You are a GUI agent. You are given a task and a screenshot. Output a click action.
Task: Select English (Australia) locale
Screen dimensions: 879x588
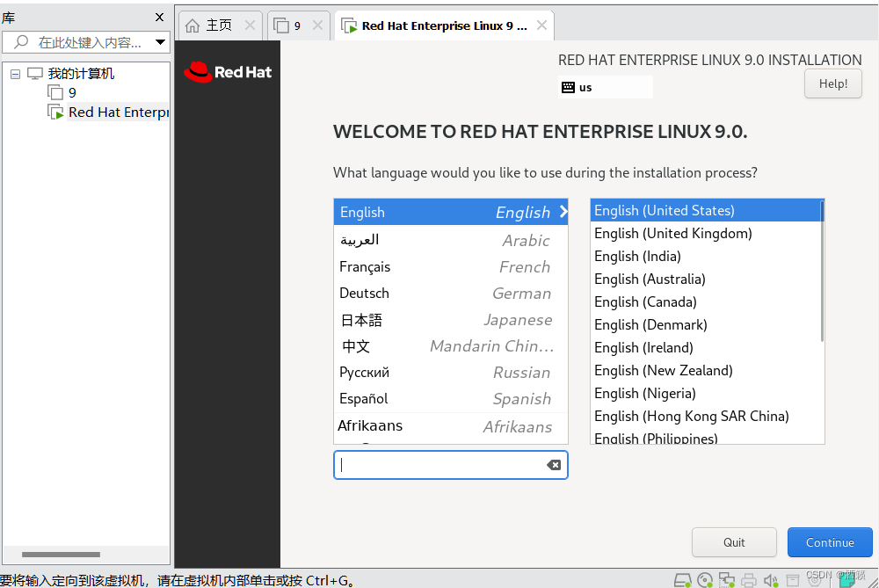click(x=705, y=279)
